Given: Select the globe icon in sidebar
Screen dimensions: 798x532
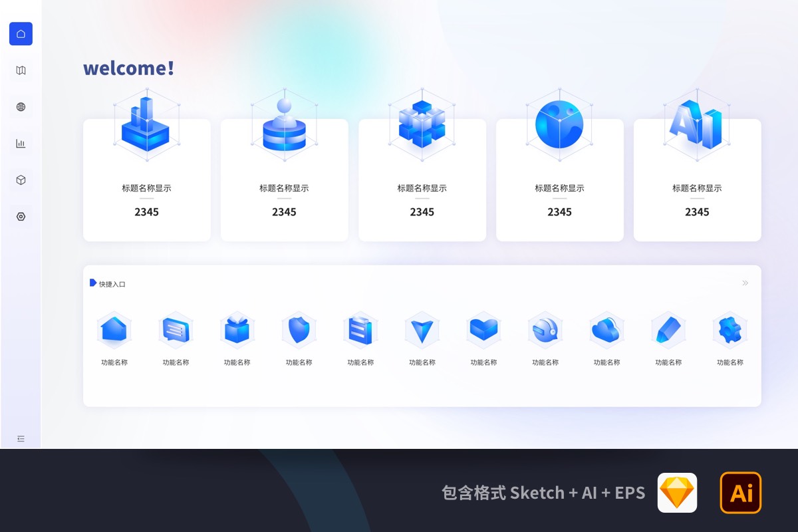Looking at the screenshot, I should pyautogui.click(x=21, y=107).
